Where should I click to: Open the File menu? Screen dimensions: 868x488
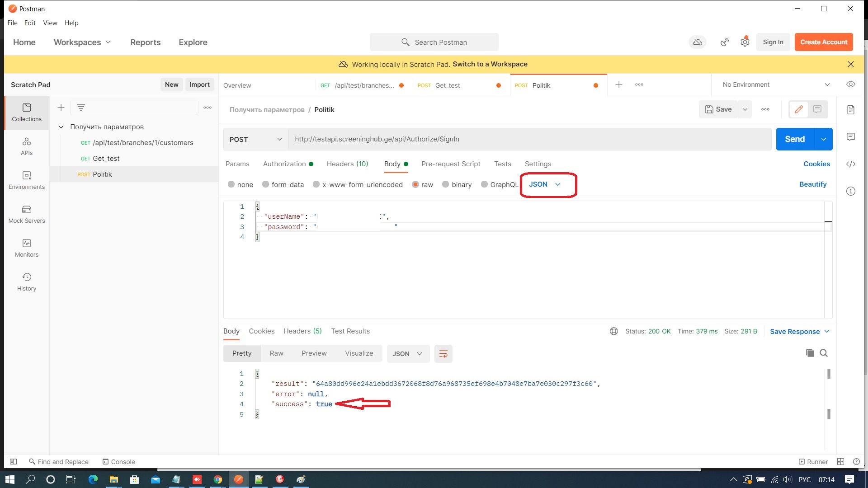pyautogui.click(x=12, y=23)
